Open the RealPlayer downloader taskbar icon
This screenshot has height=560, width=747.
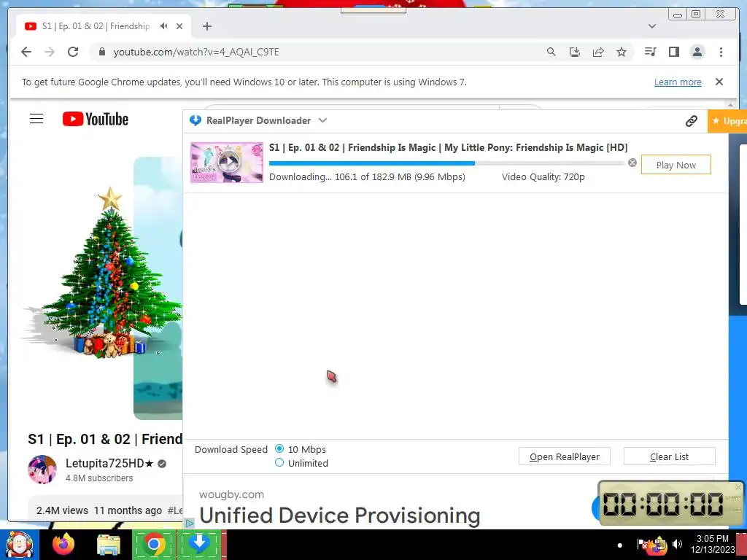[200, 544]
